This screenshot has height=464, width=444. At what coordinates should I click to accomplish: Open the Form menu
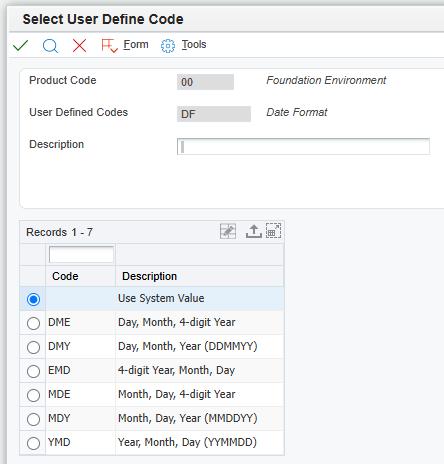point(136,44)
